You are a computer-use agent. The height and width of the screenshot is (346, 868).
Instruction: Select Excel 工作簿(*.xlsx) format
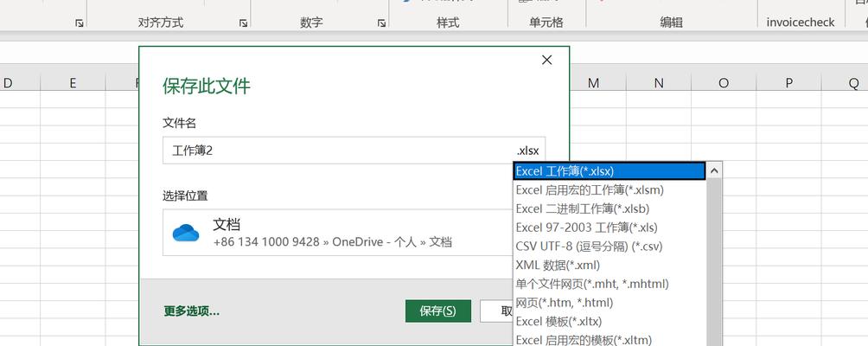610,171
